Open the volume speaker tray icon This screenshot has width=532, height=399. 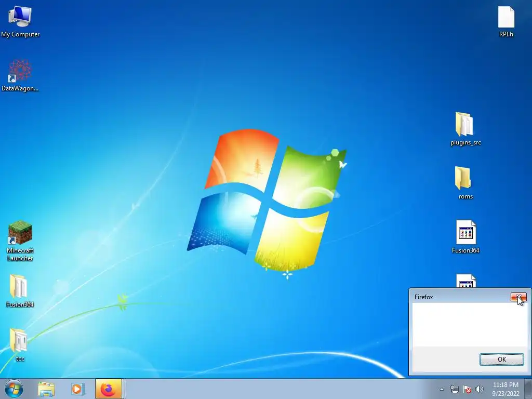click(x=479, y=390)
